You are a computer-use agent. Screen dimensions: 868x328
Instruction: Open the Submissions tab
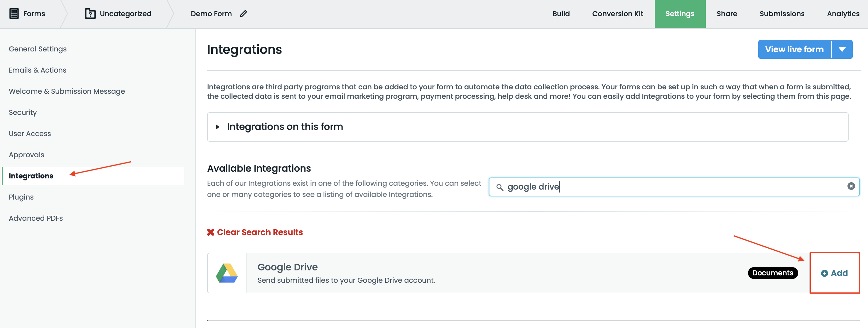click(x=781, y=14)
